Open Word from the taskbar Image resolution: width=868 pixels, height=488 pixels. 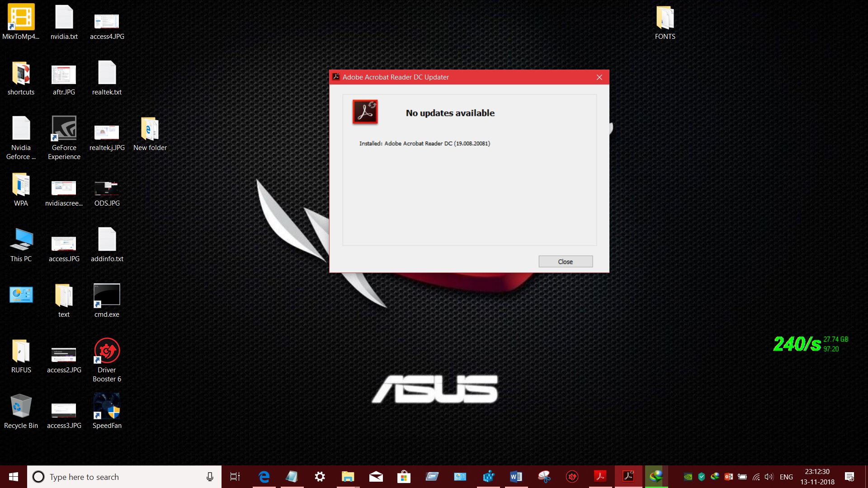[516, 477]
